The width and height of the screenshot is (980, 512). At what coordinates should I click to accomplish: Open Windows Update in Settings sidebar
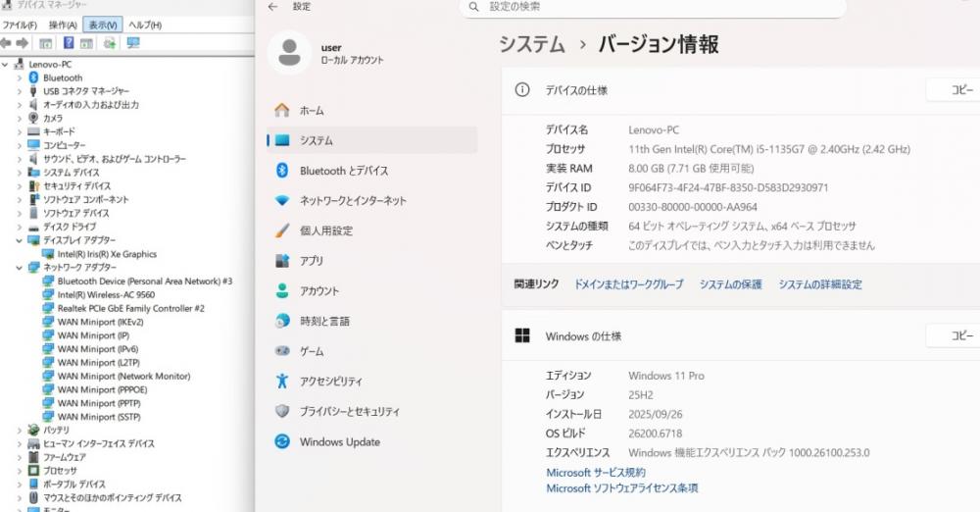click(371, 442)
